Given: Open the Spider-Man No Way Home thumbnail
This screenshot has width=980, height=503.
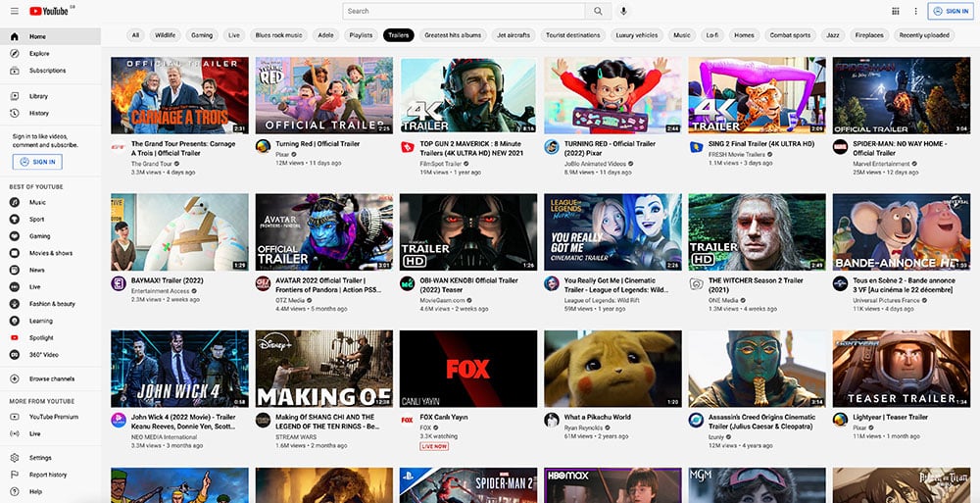Looking at the screenshot, I should point(902,96).
